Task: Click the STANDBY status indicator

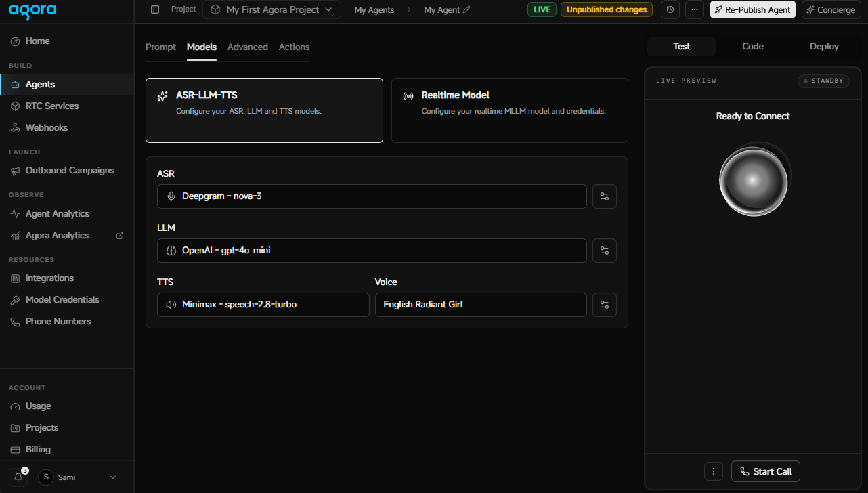Action: tap(824, 81)
